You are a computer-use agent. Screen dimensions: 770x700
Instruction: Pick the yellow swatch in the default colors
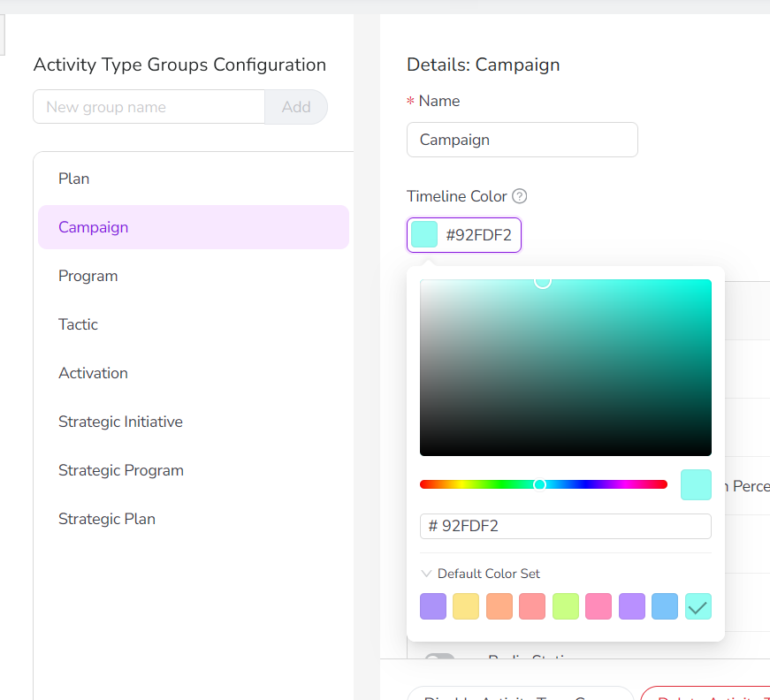[466, 606]
